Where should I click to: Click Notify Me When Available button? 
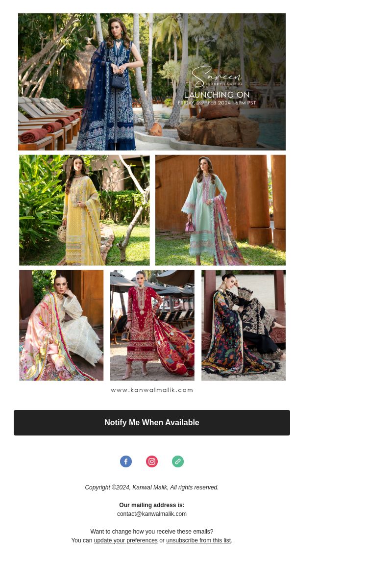pyautogui.click(x=152, y=423)
